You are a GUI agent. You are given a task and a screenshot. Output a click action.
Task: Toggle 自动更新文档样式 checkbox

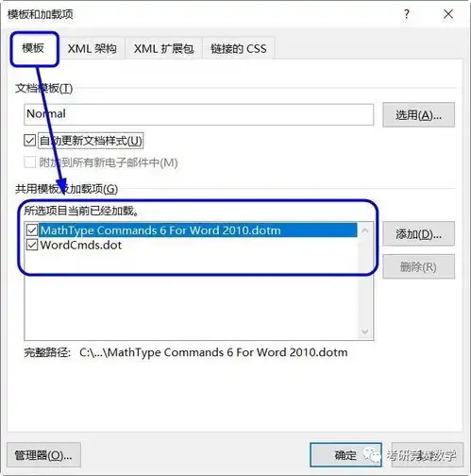pyautogui.click(x=30, y=141)
